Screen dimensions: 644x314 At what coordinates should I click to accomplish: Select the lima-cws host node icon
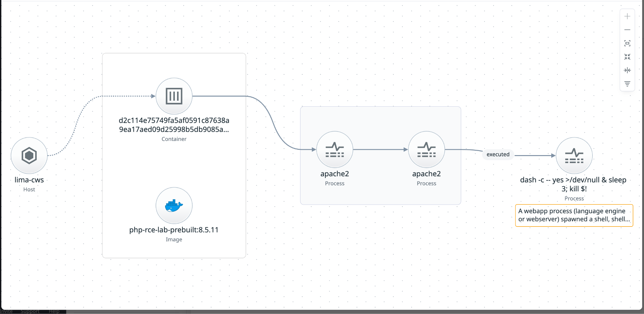click(x=29, y=155)
